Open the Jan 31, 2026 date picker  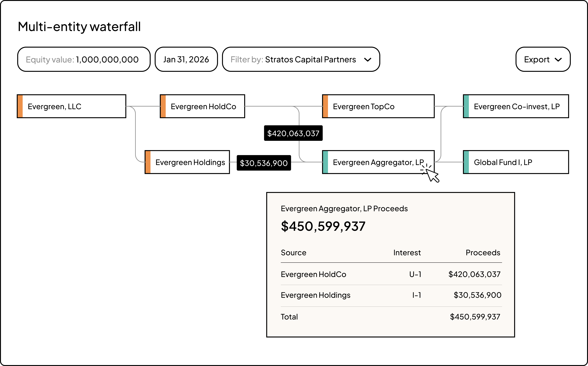pyautogui.click(x=186, y=59)
